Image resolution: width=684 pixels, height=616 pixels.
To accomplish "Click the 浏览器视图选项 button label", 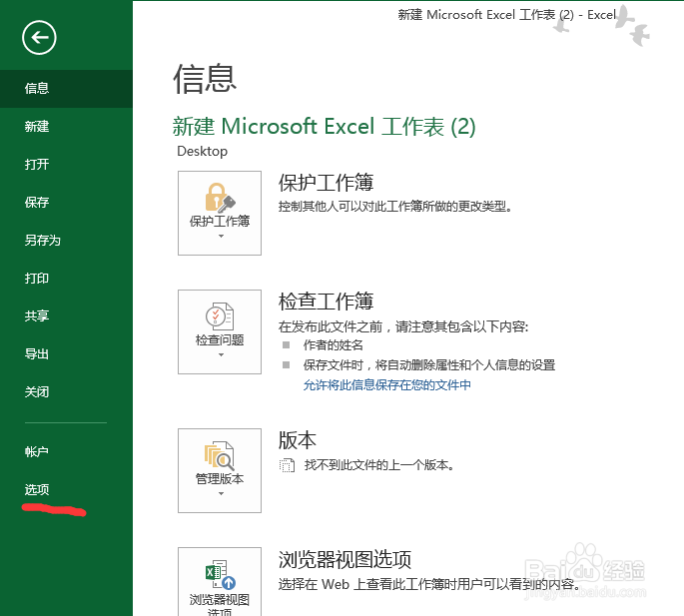I will point(220,606).
